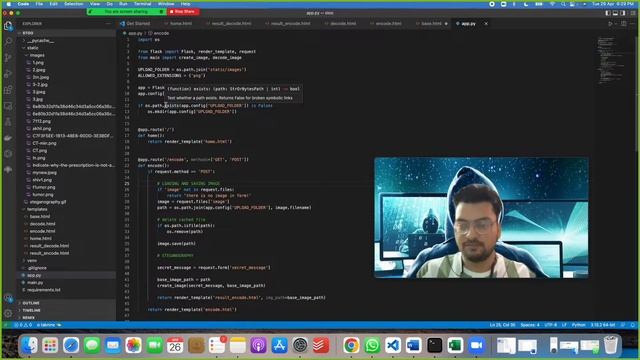Open Safari from the Dock
This screenshot has height=360, width=640.
click(71, 345)
